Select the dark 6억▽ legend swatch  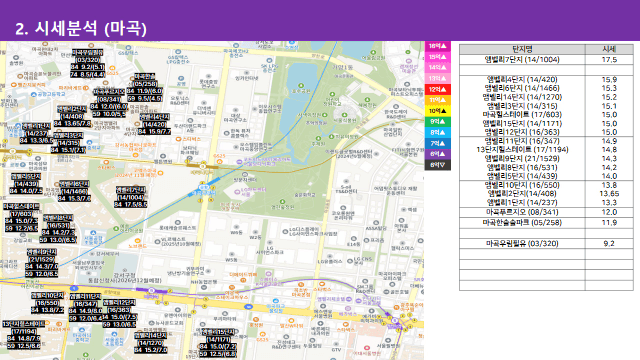438,165
